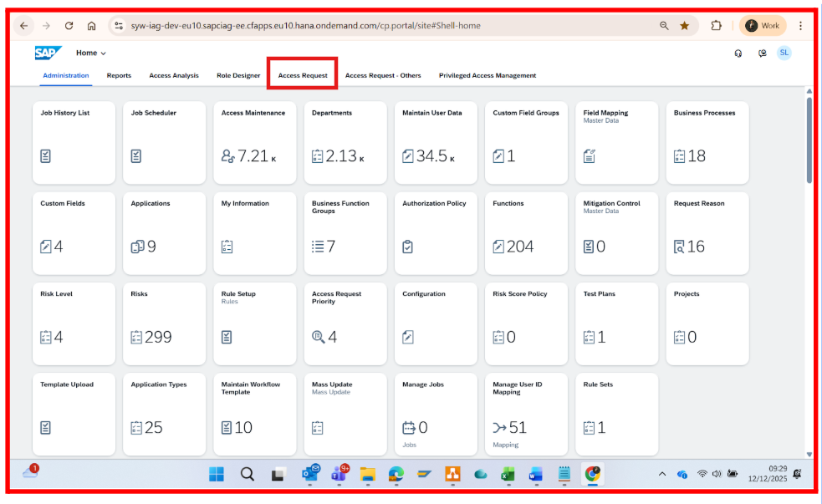Open Chrome three-dot menu
The width and height of the screenshot is (822, 504).
(800, 26)
